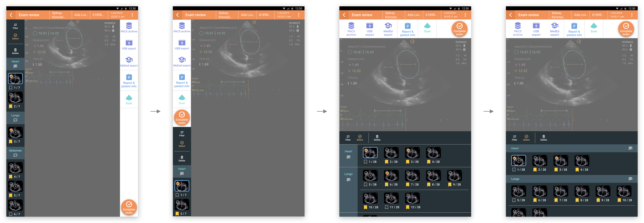Open overflow menu in fourth screen header
This screenshot has width=644, height=223.
(x=632, y=15)
